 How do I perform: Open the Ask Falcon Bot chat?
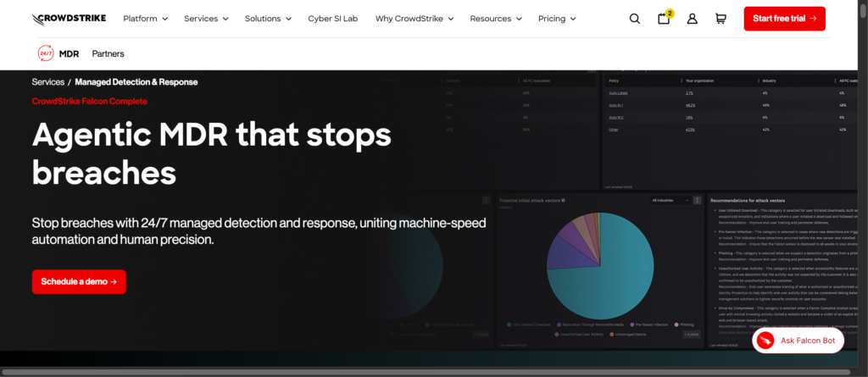[798, 341]
